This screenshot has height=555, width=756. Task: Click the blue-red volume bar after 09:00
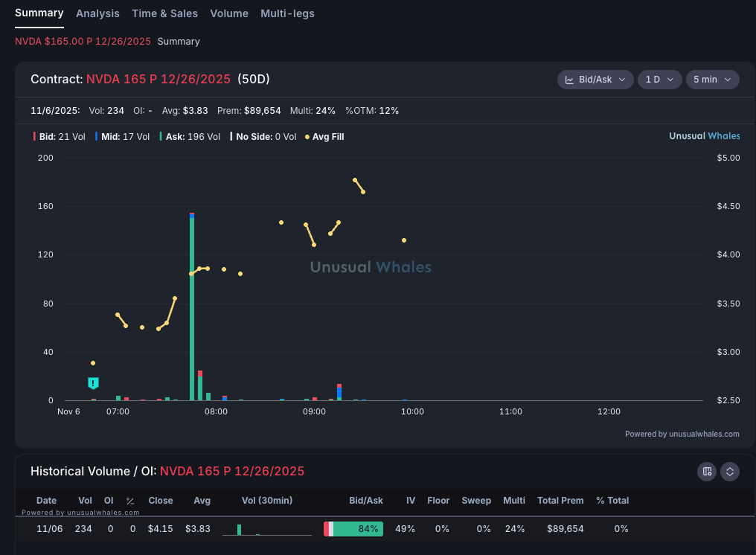[x=339, y=392]
